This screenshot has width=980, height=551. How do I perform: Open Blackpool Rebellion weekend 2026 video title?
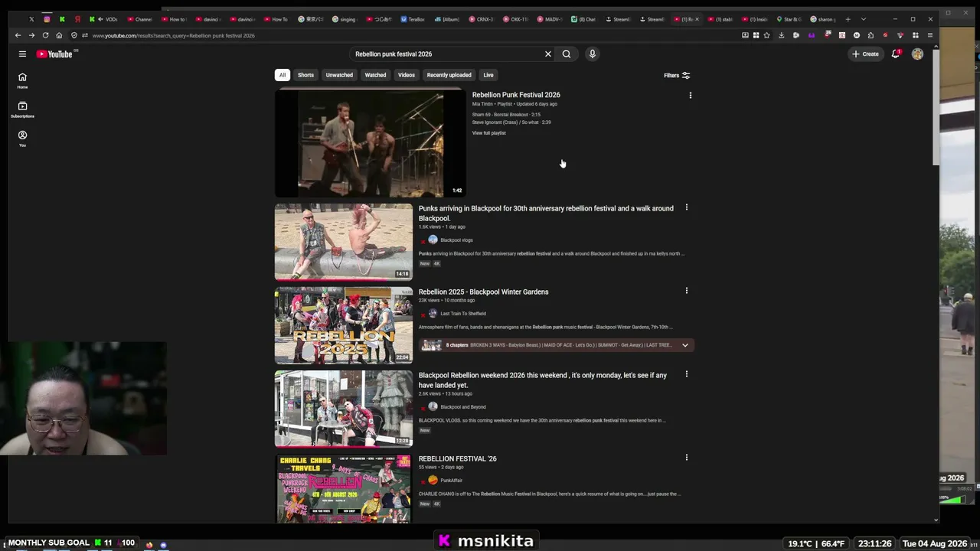pos(542,380)
